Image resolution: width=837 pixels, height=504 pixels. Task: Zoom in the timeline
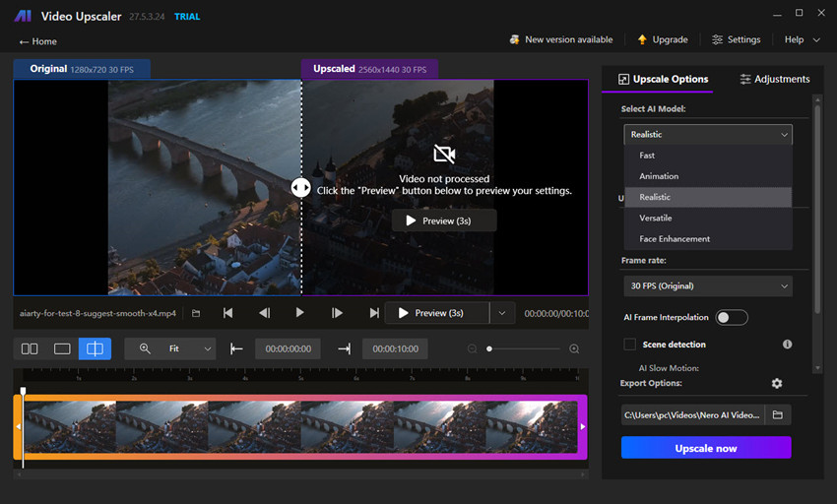tap(574, 348)
